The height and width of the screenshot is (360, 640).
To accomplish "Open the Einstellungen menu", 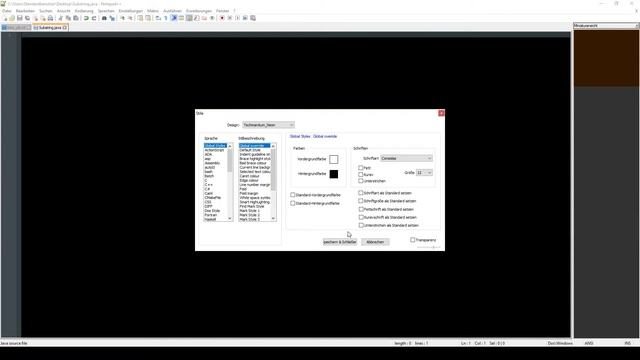I will 131,11.
